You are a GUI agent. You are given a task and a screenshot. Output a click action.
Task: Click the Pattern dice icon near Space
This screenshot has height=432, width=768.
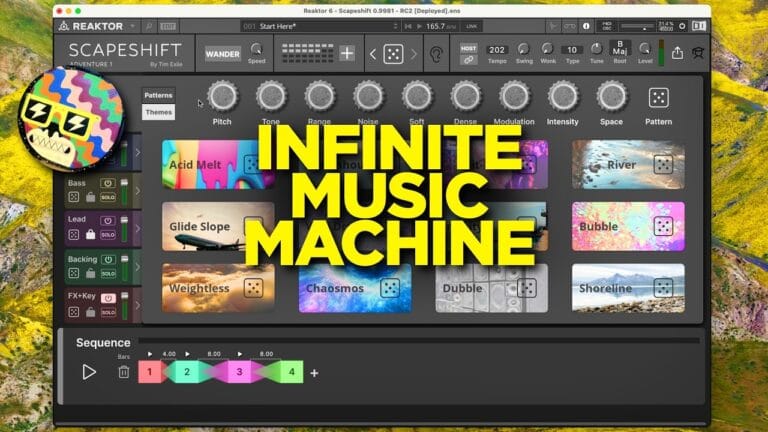(658, 98)
